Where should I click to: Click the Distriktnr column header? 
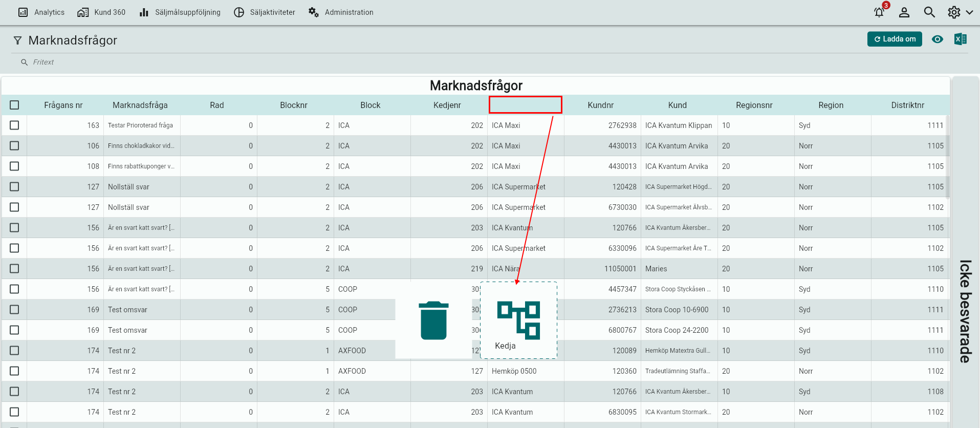click(x=908, y=105)
